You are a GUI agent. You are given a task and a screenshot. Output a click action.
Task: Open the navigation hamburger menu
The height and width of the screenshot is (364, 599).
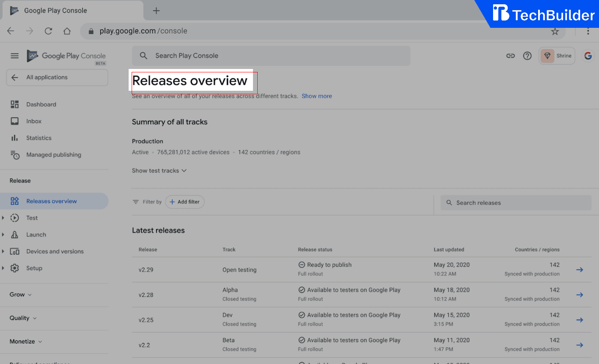tap(14, 56)
